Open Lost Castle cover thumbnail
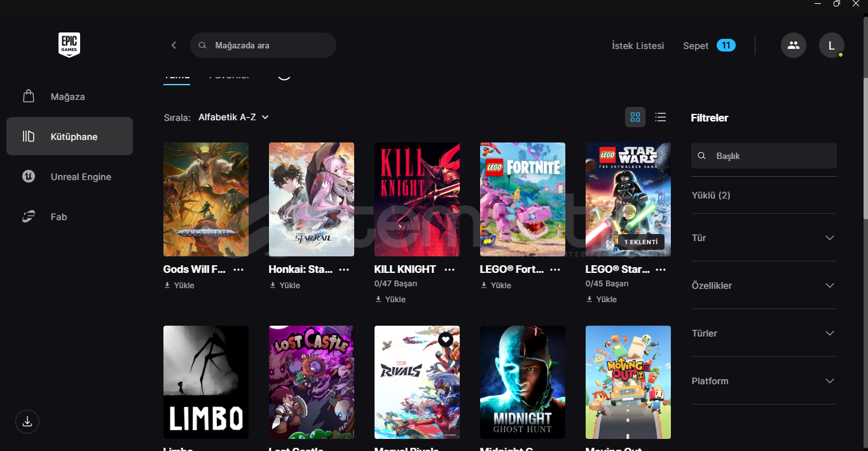The width and height of the screenshot is (868, 451). coord(312,382)
